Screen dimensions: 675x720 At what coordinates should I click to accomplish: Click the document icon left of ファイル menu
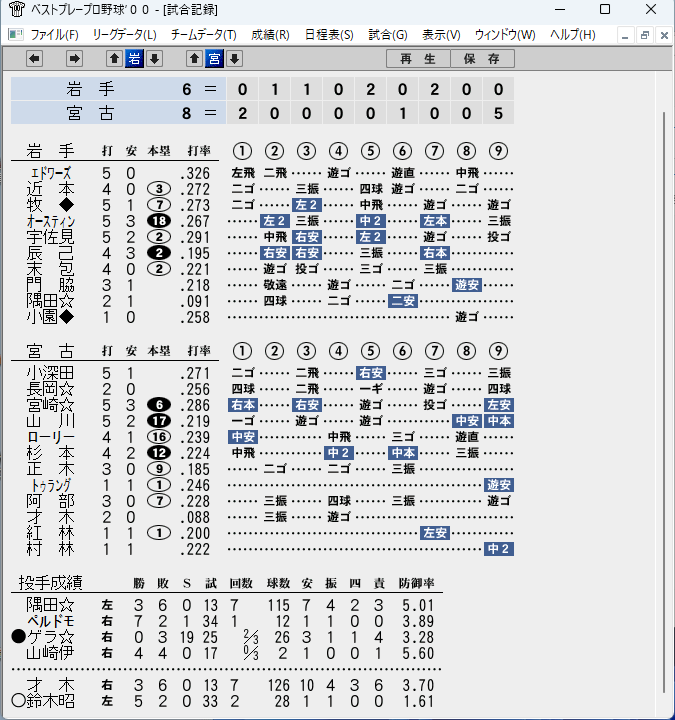point(16,34)
